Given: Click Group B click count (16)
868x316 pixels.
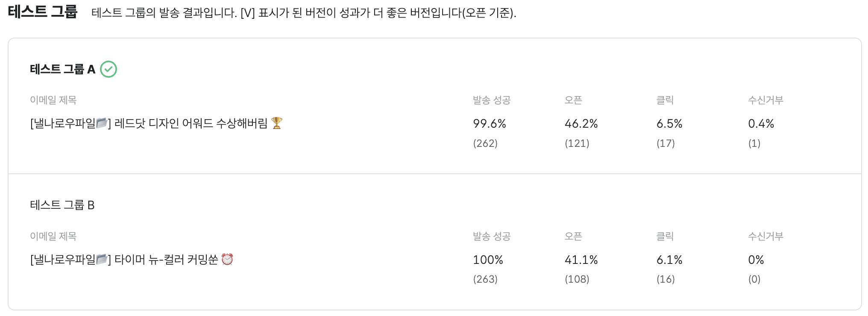Looking at the screenshot, I should (666, 279).
